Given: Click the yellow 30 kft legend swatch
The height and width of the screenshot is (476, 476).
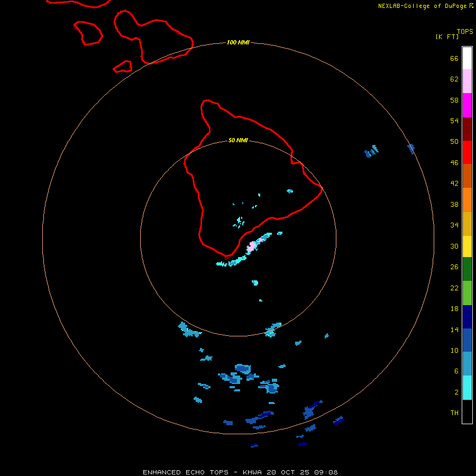Looking at the screenshot, I should 467,246.
